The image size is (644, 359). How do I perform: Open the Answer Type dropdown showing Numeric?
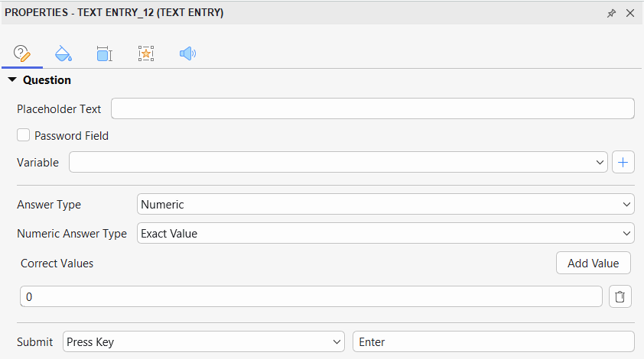tap(385, 204)
